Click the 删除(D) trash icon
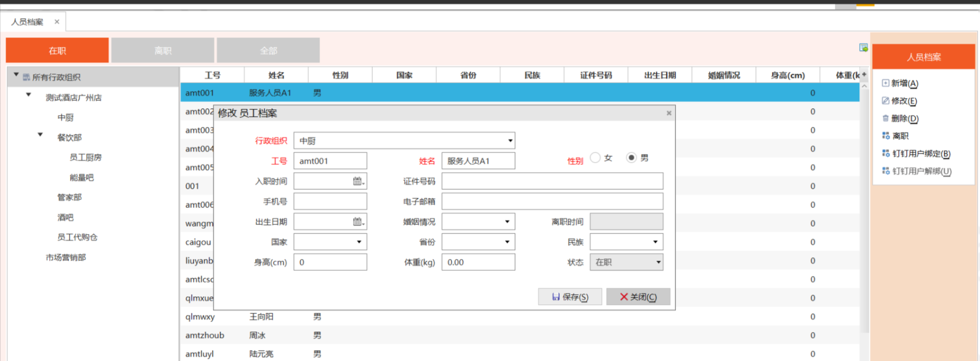 click(x=885, y=118)
